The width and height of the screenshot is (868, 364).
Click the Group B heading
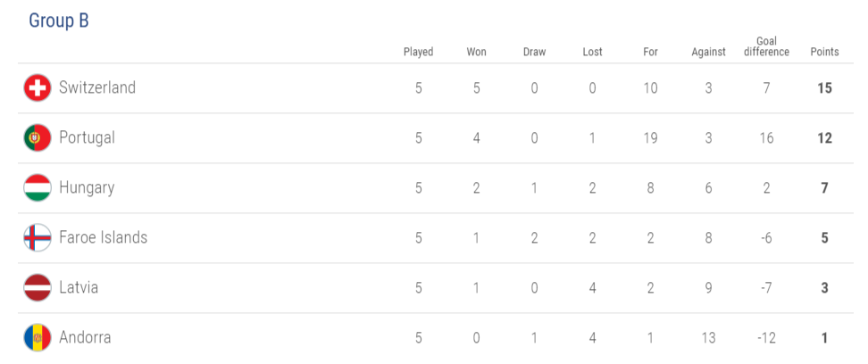click(x=59, y=21)
